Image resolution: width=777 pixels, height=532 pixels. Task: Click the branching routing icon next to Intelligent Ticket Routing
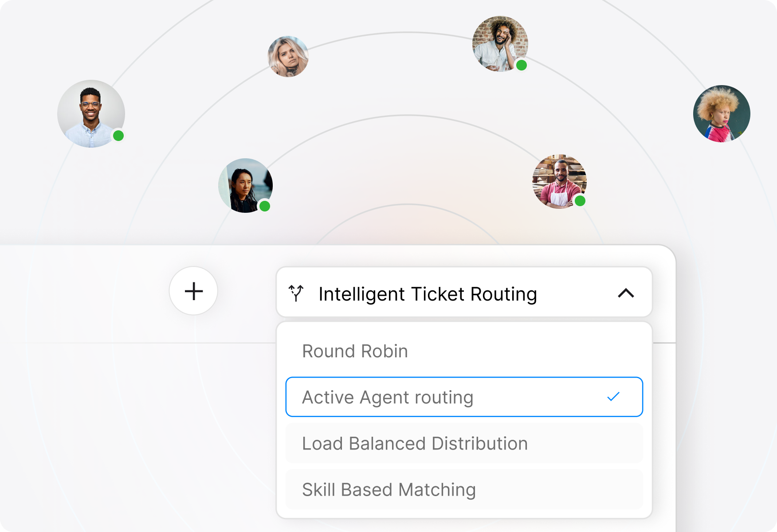pos(297,293)
